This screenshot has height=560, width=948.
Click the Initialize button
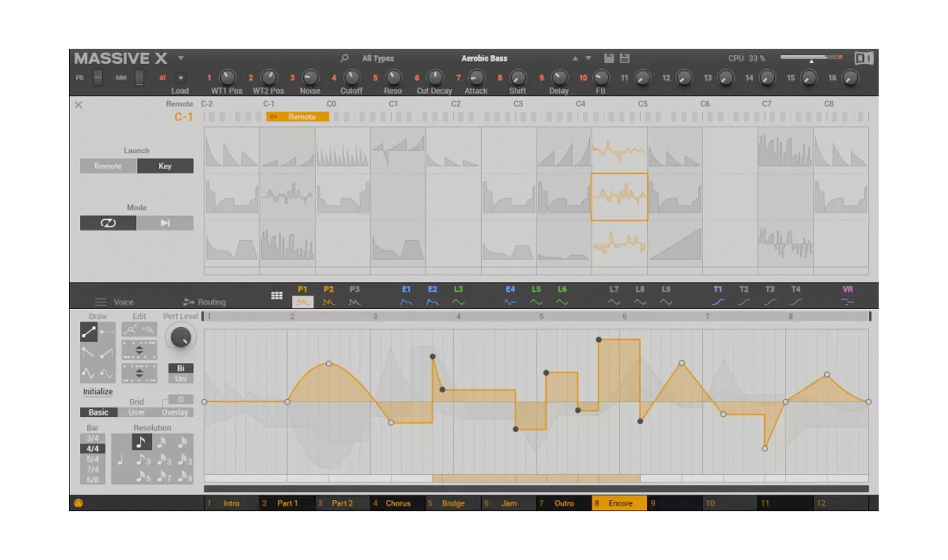coord(98,392)
